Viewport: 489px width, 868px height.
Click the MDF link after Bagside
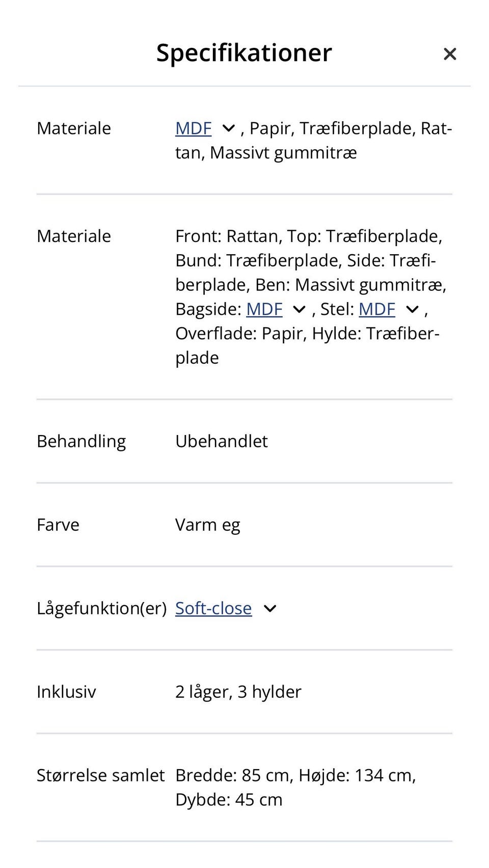point(264,309)
